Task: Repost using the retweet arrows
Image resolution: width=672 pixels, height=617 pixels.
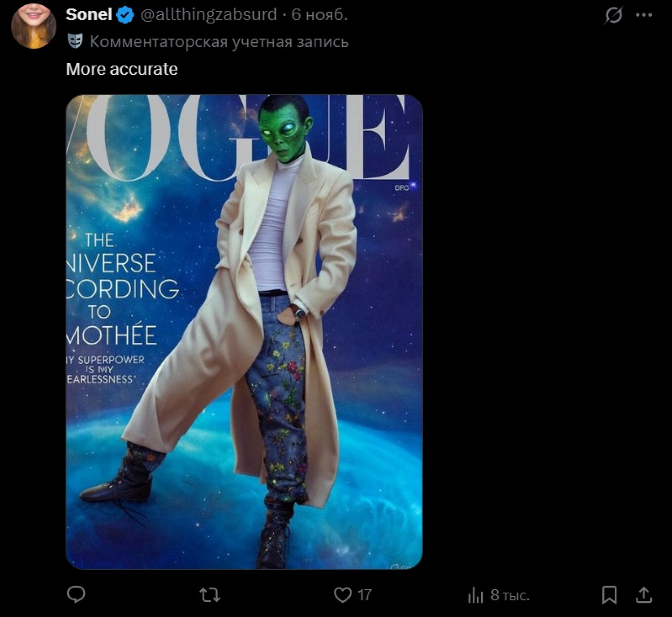Action: click(x=210, y=595)
